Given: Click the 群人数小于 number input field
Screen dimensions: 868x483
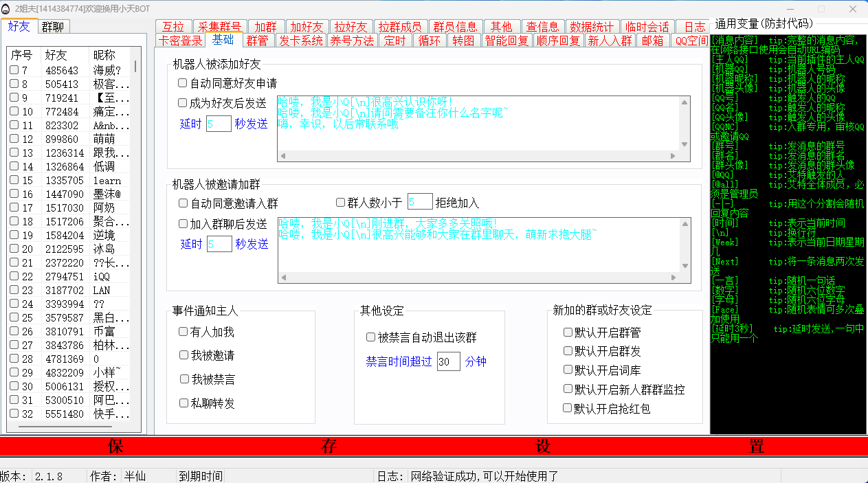Looking at the screenshot, I should [419, 202].
